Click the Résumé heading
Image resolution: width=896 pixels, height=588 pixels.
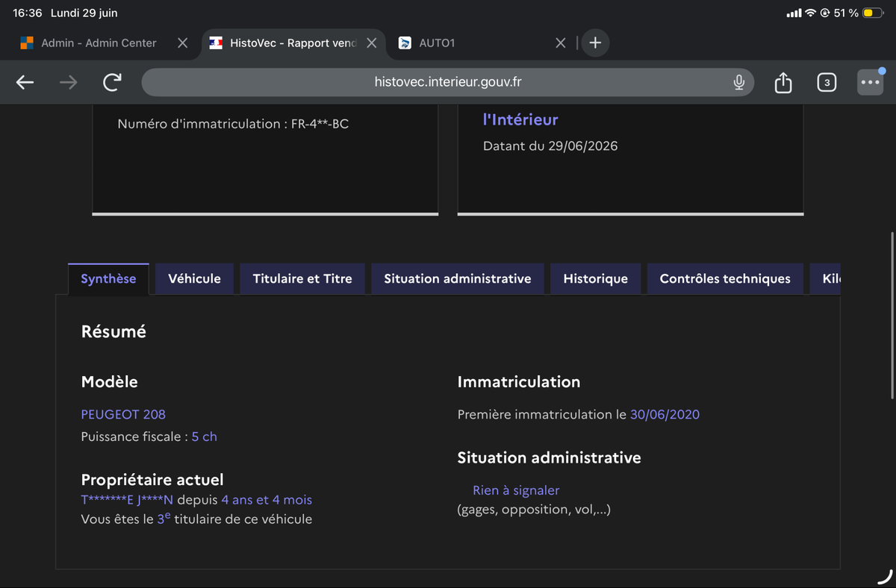[113, 331]
